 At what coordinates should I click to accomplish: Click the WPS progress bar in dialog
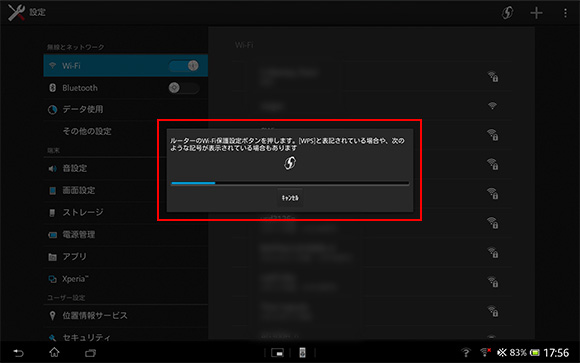coord(290,183)
